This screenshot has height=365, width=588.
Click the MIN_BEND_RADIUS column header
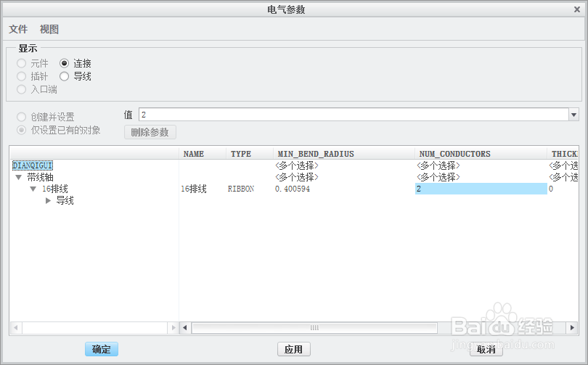(x=344, y=154)
